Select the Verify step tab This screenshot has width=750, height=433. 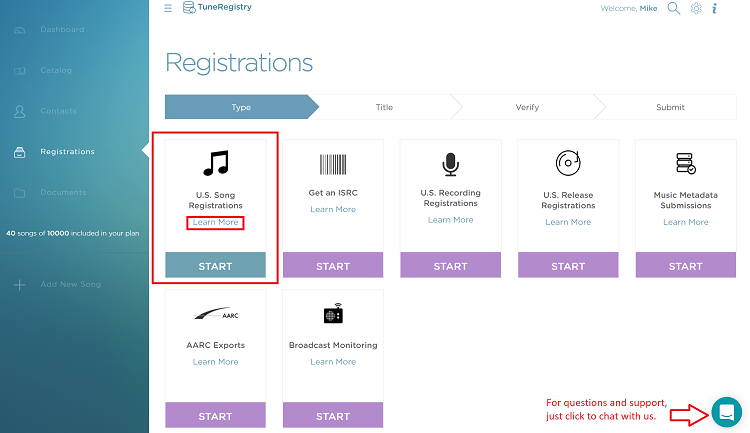pyautogui.click(x=527, y=107)
